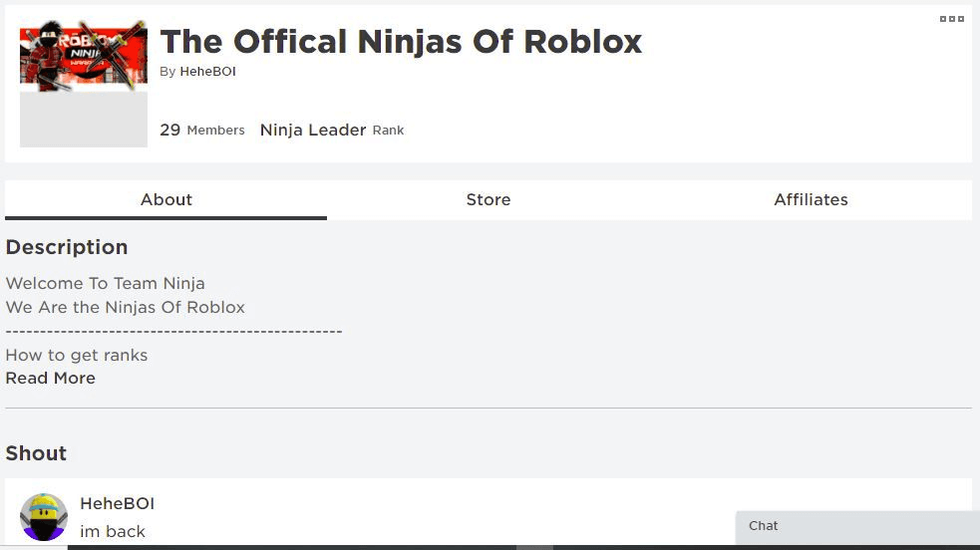Open the creator link HeheBOI under the title
Image resolution: width=980 pixels, height=550 pixels.
coord(207,72)
